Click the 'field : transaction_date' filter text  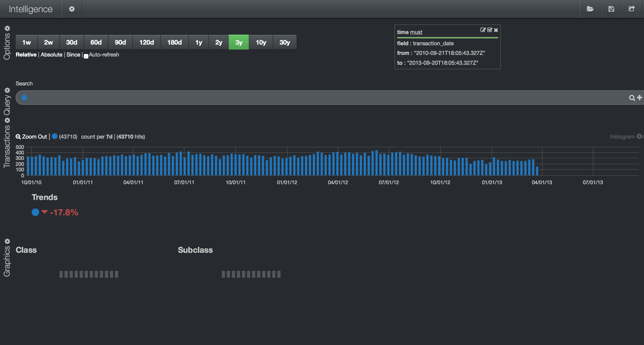point(425,44)
